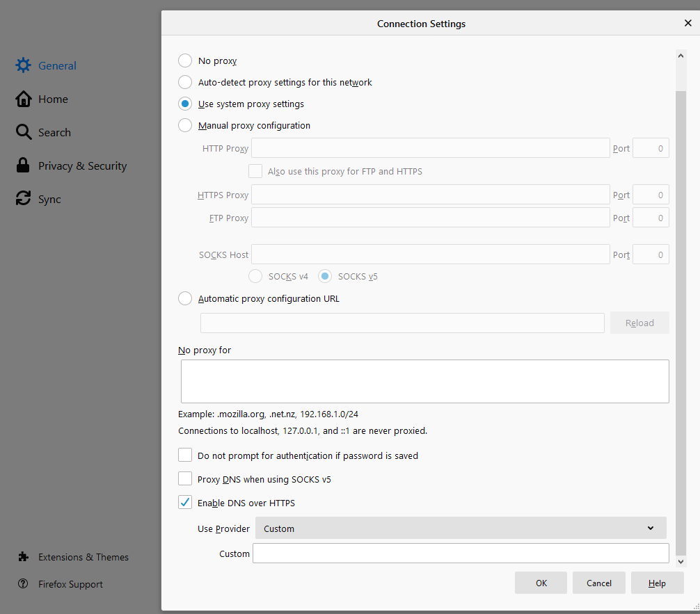Open Firefox Support via the question mark icon
The image size is (700, 614).
pos(22,583)
